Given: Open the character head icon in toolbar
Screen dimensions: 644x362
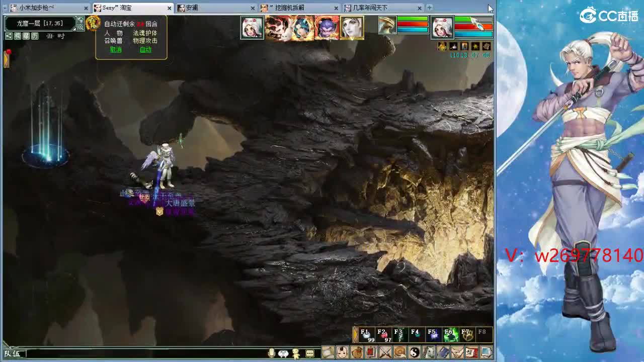Looking at the screenshot, I should pyautogui.click(x=342, y=352).
